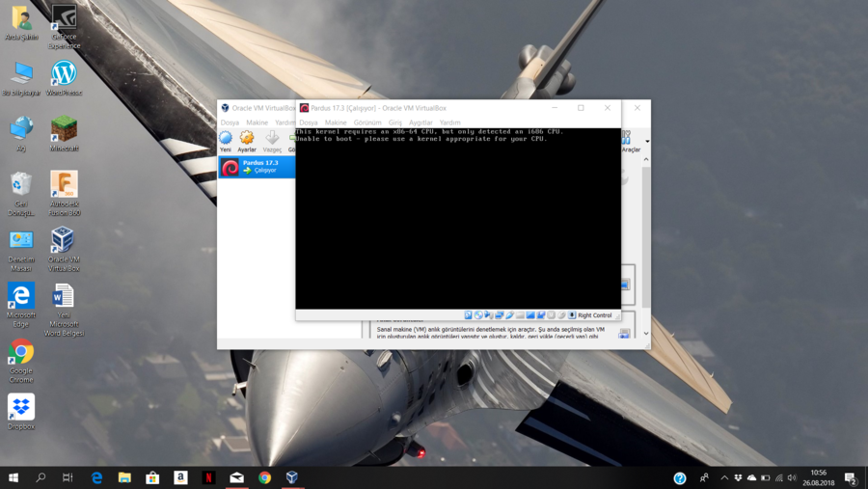This screenshot has width=868, height=489.
Task: Open Yardım menu in the Pardus VM window
Action: click(x=450, y=122)
